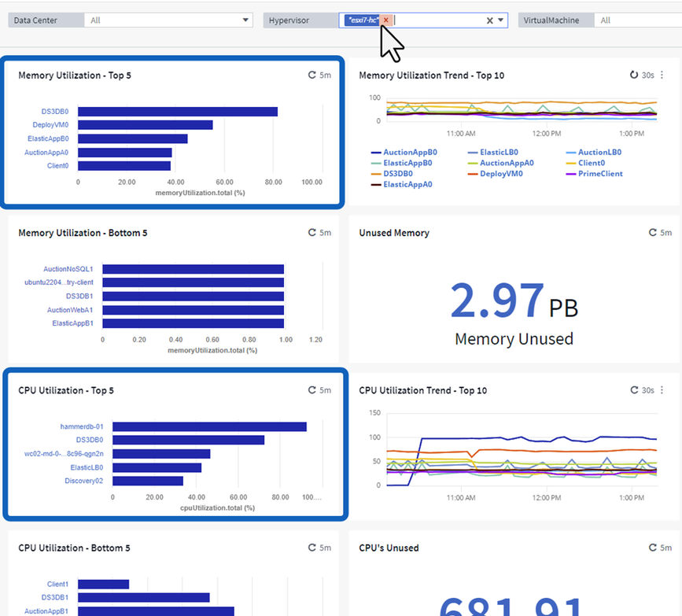Open DeployVM0 link in Memory Top 5 chart
The width and height of the screenshot is (682, 616).
pos(50,125)
